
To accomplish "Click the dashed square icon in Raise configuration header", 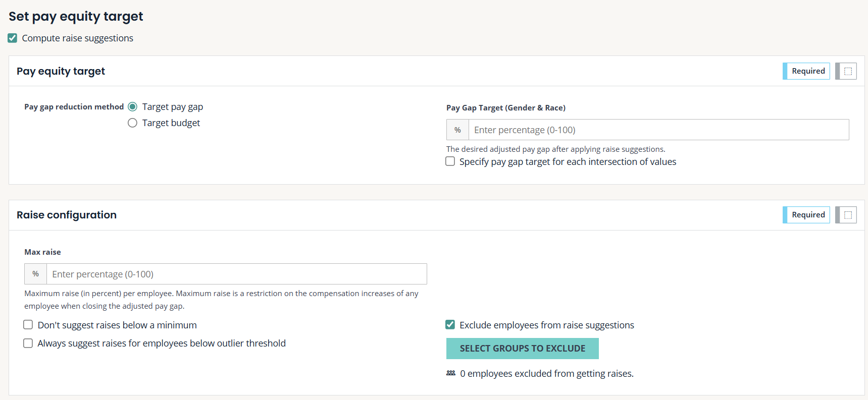I will 848,215.
